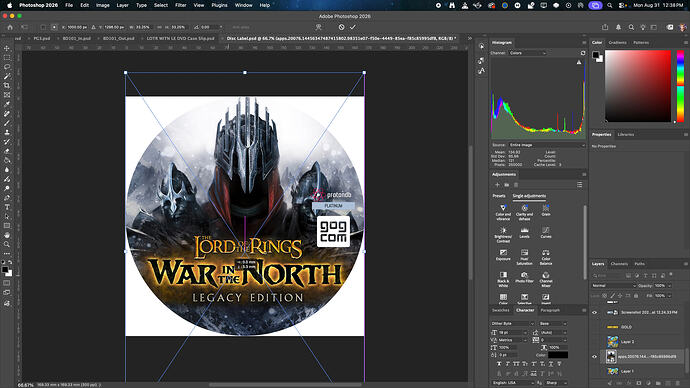This screenshot has width=690, height=388.
Task: Hide the Screenshot layer via eye icon
Action: (595, 312)
